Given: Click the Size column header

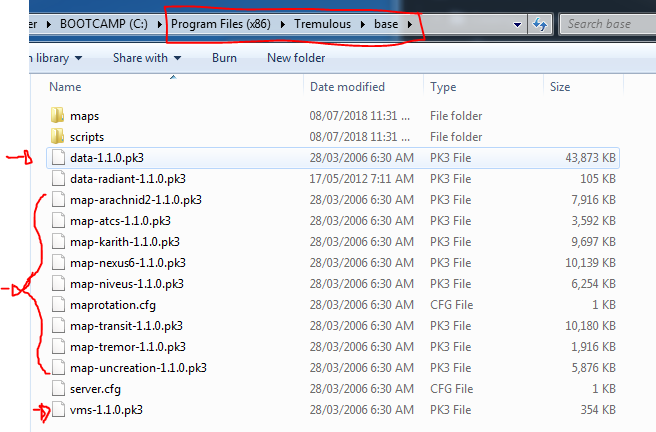Looking at the screenshot, I should [560, 87].
